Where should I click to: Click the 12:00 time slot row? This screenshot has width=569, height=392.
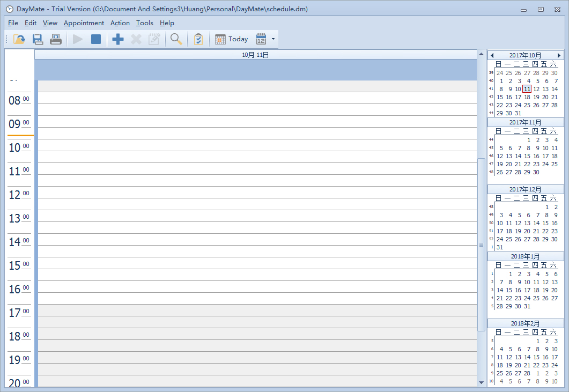point(257,193)
